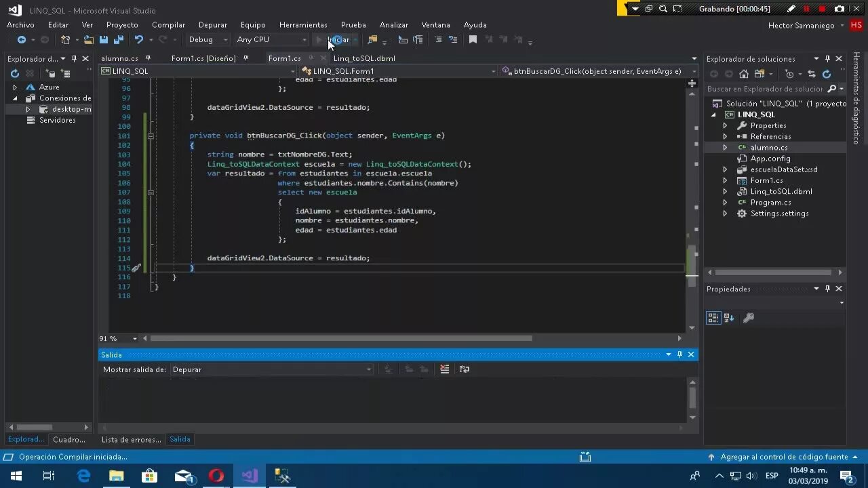Switch to the Form1.cs [Diseño] tab
Image resolution: width=868 pixels, height=488 pixels.
203,58
